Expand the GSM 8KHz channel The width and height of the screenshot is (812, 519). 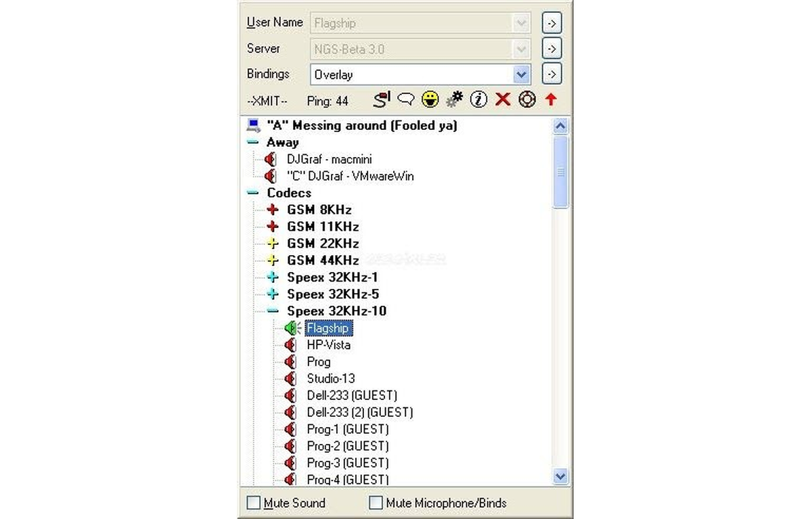pyautogui.click(x=273, y=210)
